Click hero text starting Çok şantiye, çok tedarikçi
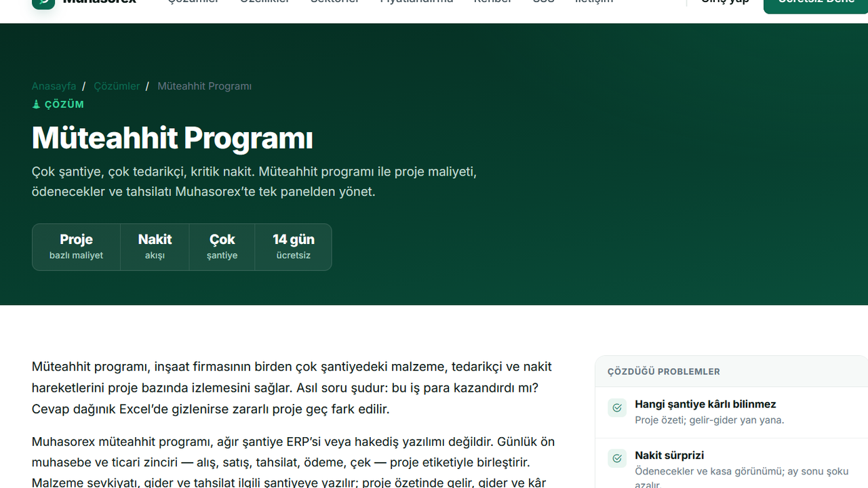868x488 pixels. pos(254,182)
